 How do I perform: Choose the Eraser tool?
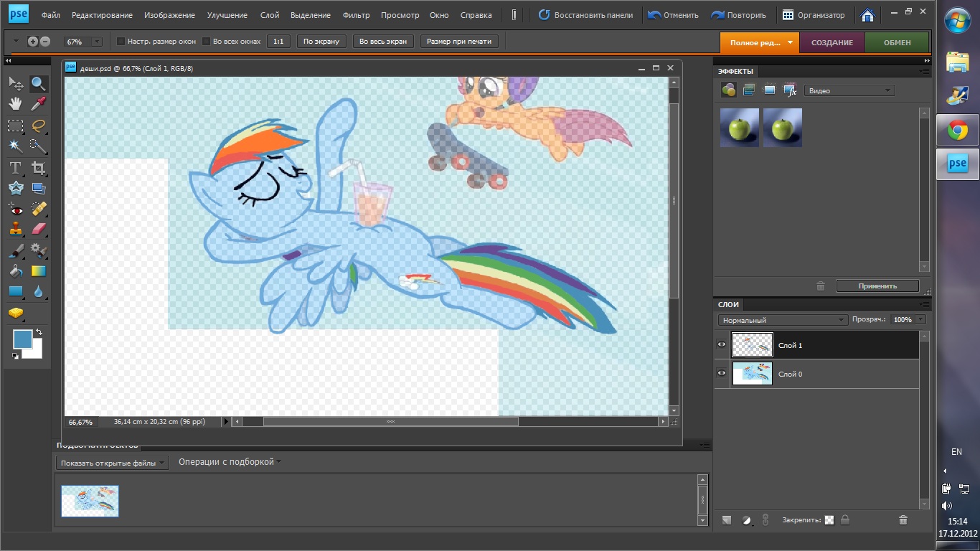click(39, 230)
